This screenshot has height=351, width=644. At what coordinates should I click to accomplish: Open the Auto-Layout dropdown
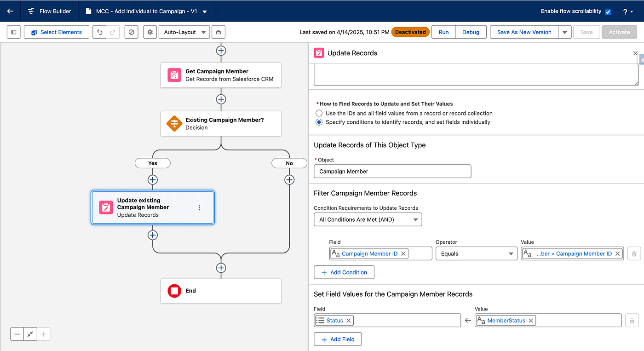(184, 32)
